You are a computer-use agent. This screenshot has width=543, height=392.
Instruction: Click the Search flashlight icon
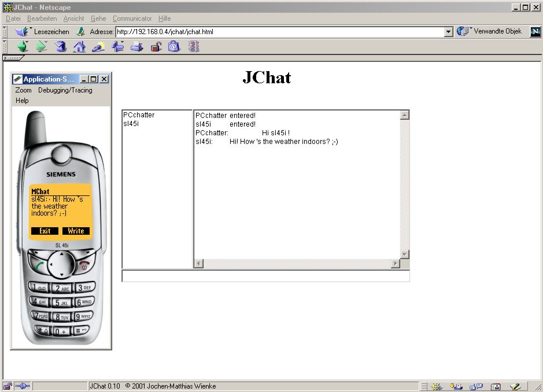pyautogui.click(x=98, y=47)
